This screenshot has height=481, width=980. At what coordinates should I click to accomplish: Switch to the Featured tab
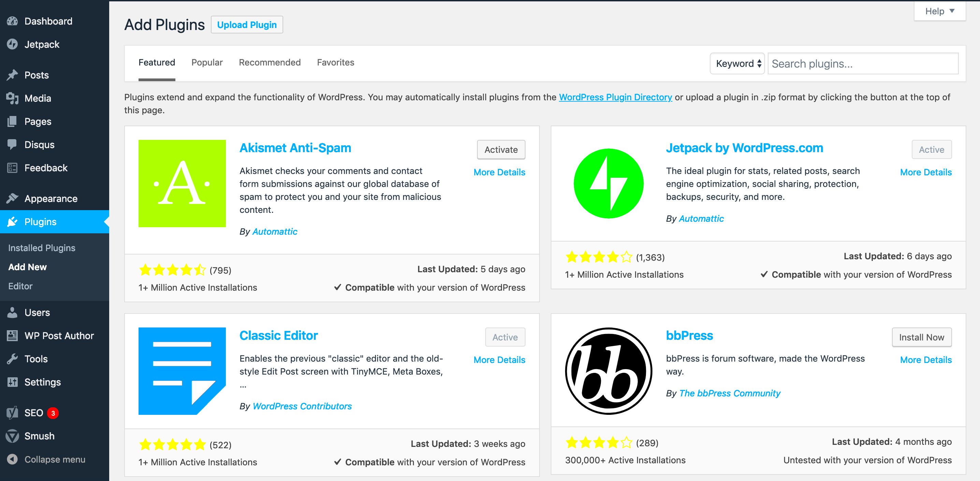pyautogui.click(x=157, y=63)
